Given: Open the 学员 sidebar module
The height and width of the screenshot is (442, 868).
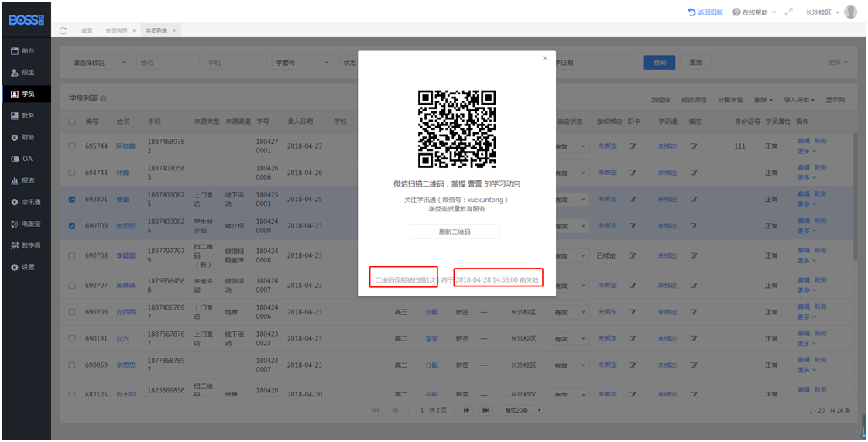Looking at the screenshot, I should pos(26,94).
